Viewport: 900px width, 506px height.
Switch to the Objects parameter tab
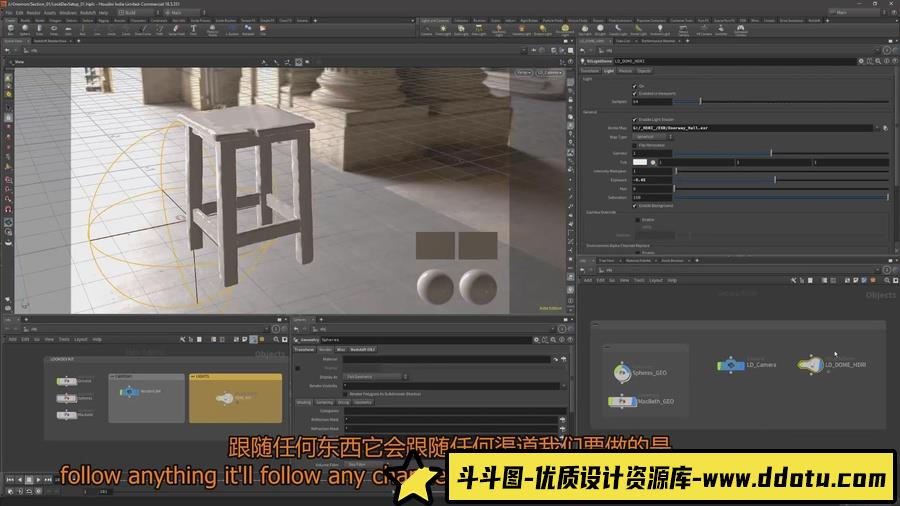tap(644, 71)
